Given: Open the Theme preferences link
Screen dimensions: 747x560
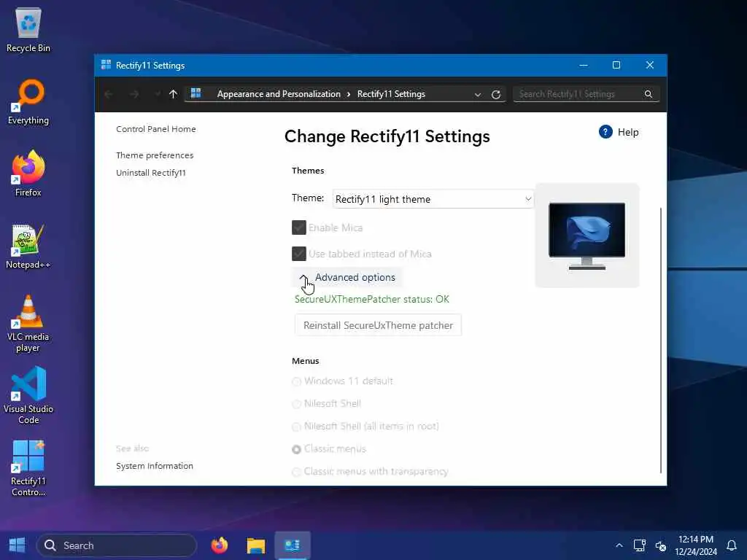Looking at the screenshot, I should (155, 155).
